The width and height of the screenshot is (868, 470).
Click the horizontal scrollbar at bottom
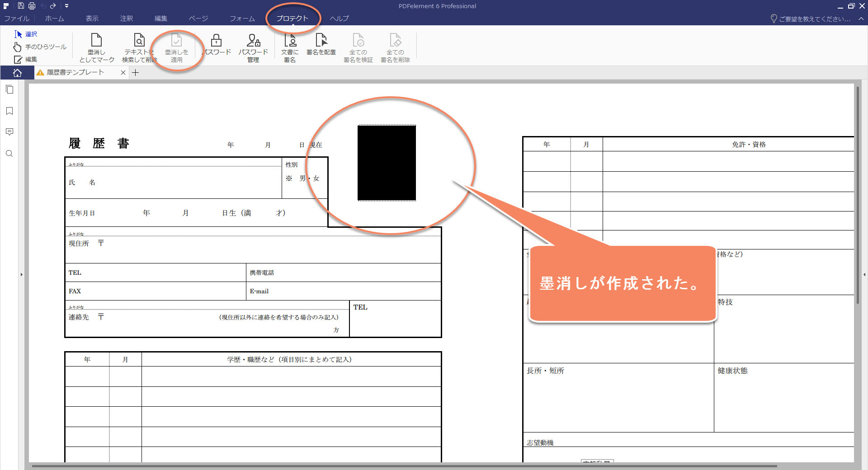click(x=404, y=466)
